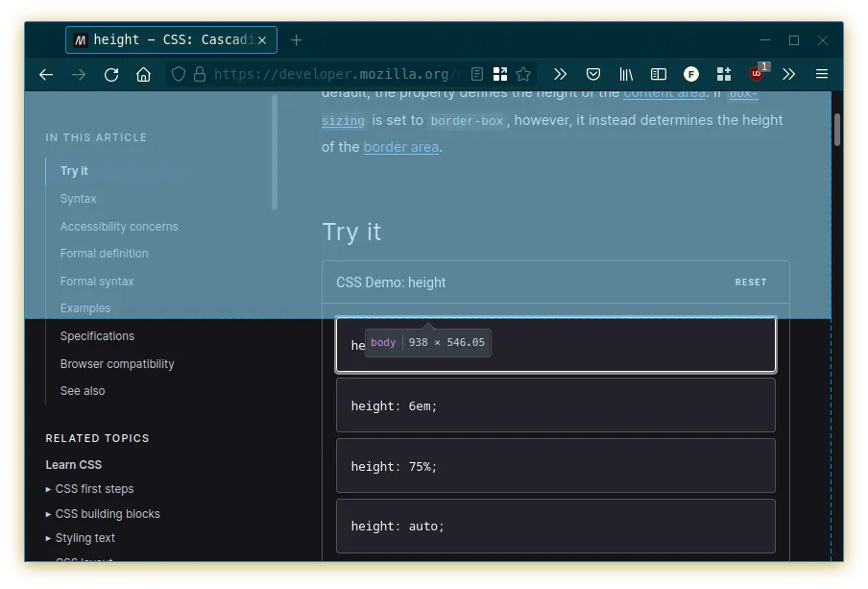The image size is (868, 589).
Task: Expand CSS building blocks topic
Action: [x=103, y=514]
